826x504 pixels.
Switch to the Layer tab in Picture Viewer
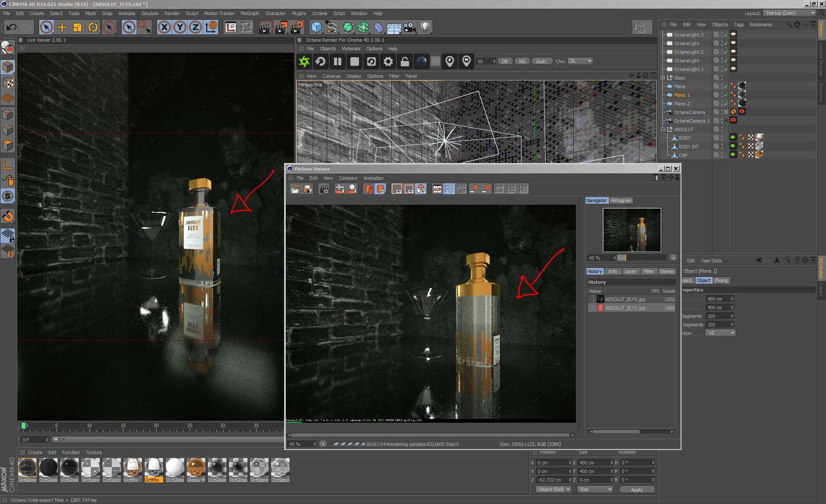click(630, 271)
